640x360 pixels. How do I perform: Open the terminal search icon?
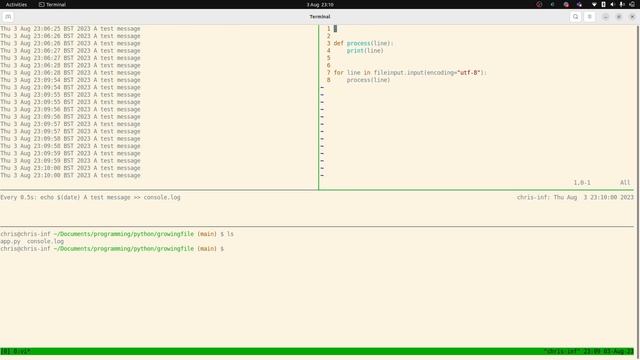tap(576, 17)
